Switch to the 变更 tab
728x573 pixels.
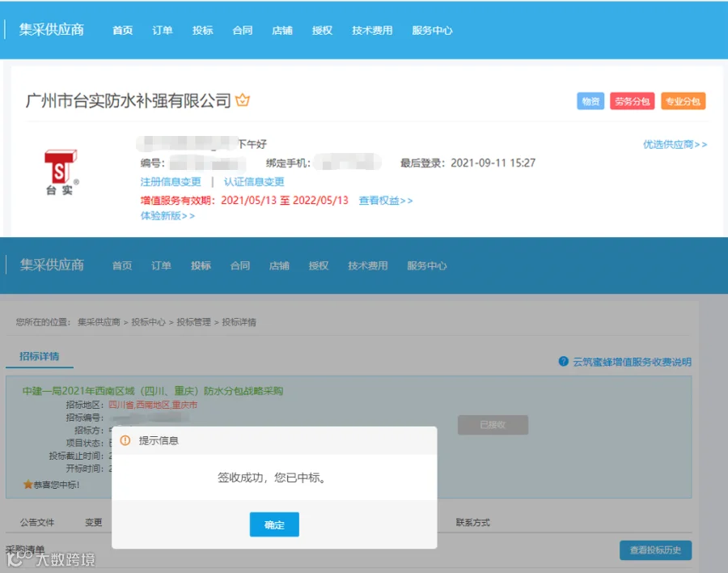pos(93,522)
